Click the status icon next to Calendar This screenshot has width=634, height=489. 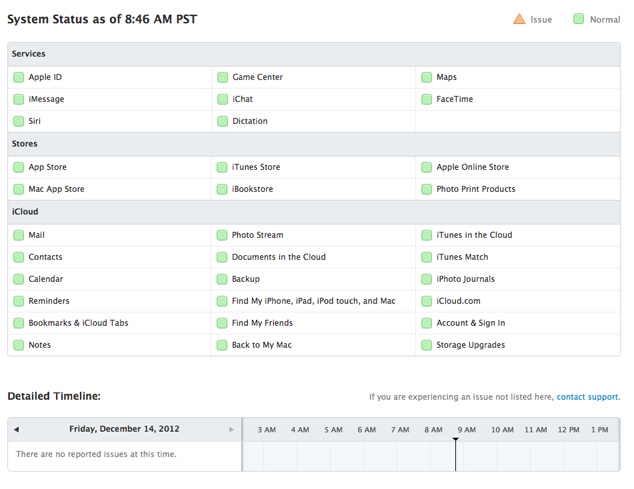19,279
